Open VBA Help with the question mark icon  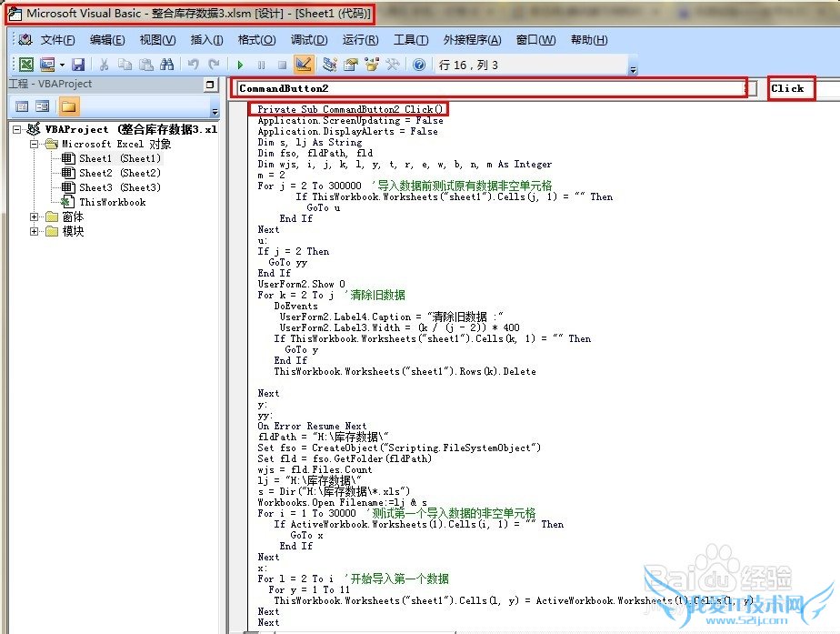click(419, 65)
